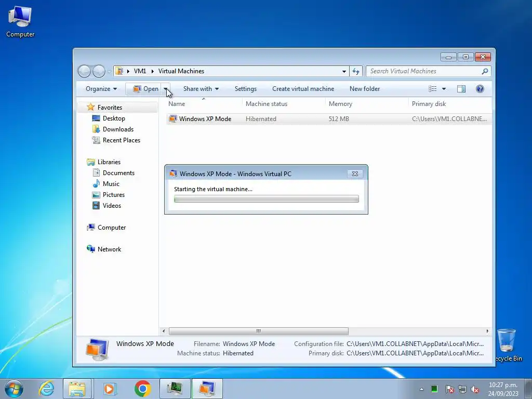Launch Google Chrome from the taskbar
Screen dimensions: 532x399
(142, 389)
